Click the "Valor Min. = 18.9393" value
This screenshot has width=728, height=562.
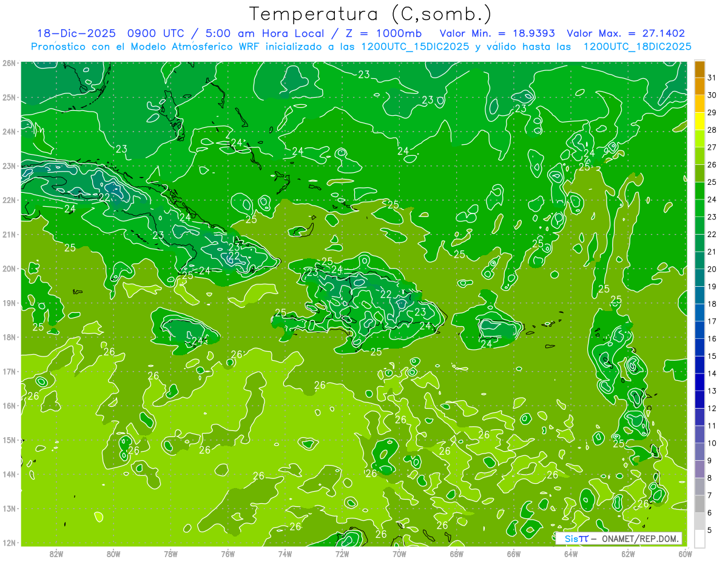tap(497, 33)
